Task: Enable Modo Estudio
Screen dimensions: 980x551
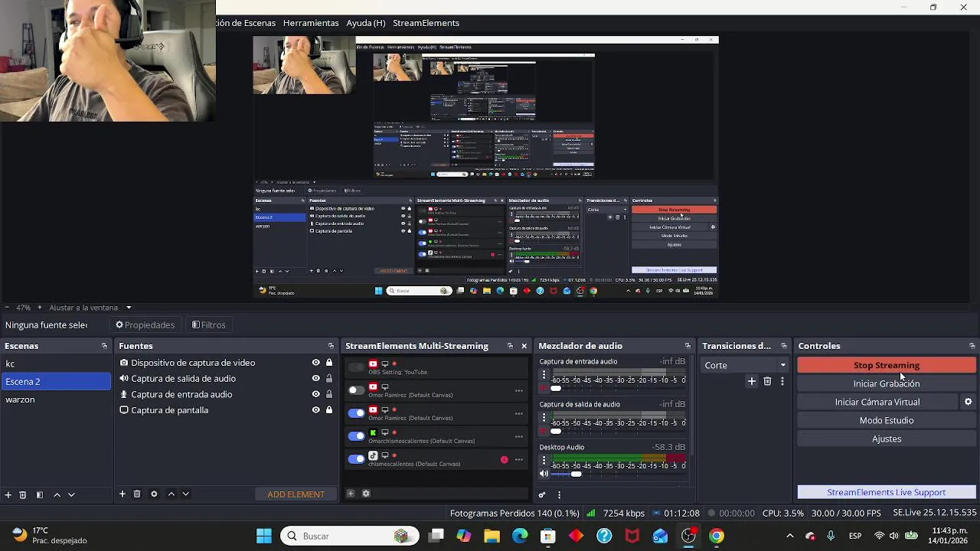Action: 887,420
